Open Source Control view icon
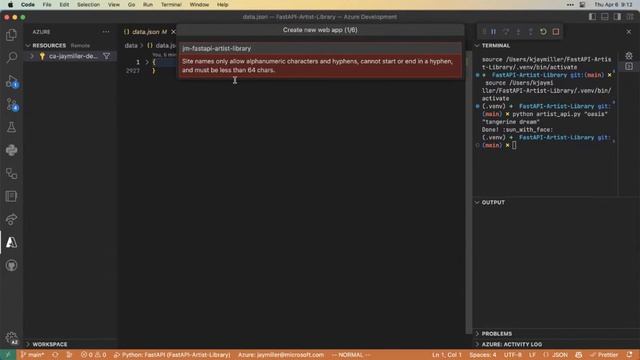This screenshot has height=360, width=640. (11, 104)
